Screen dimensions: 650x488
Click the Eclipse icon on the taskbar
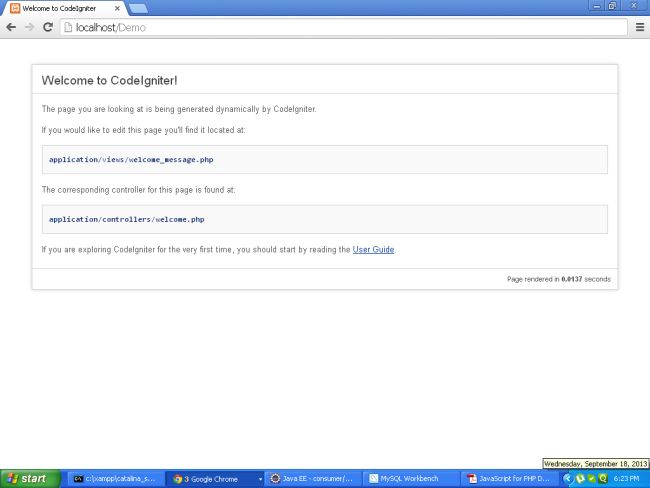pos(275,479)
